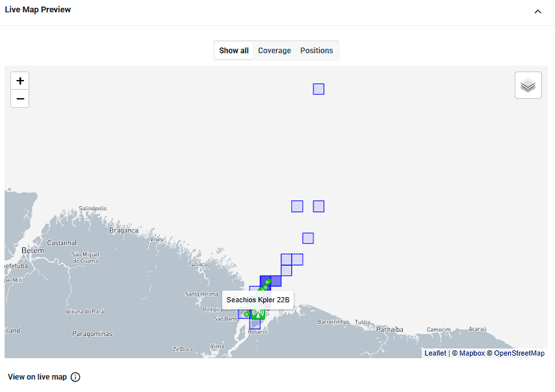This screenshot has width=555, height=392.
Task: Open the Mapbox attribution link
Action: [472, 353]
